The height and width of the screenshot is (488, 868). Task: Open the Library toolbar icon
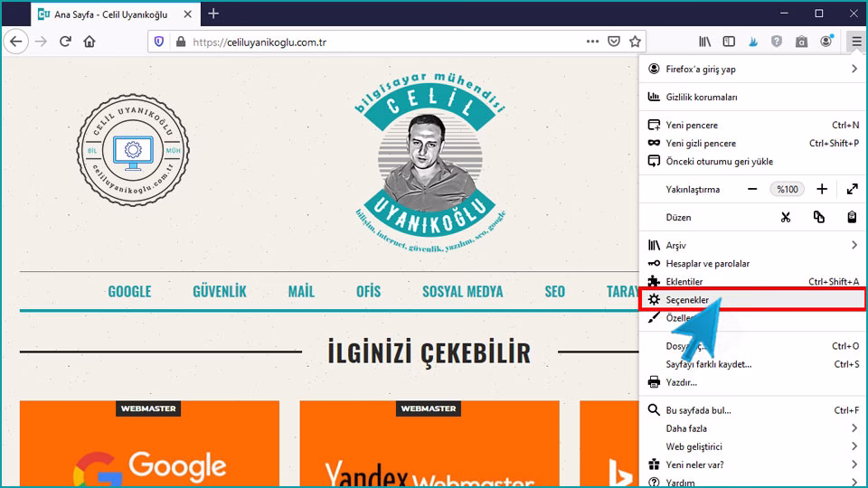point(704,42)
